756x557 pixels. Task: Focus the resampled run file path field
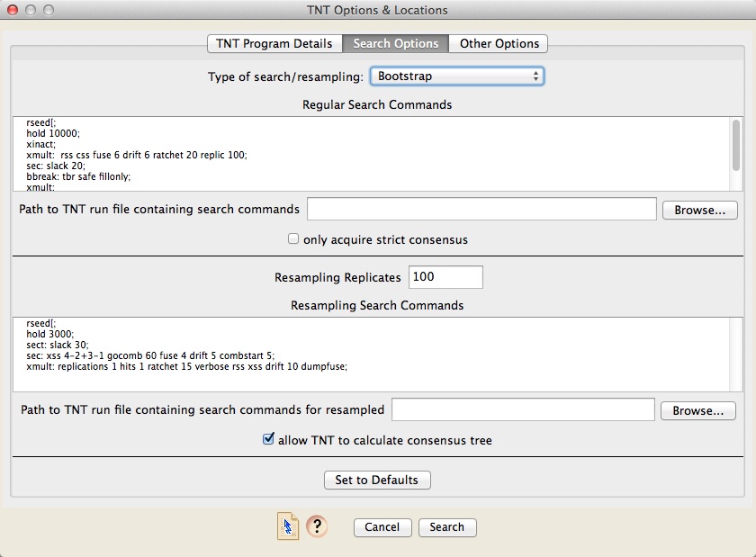(523, 409)
